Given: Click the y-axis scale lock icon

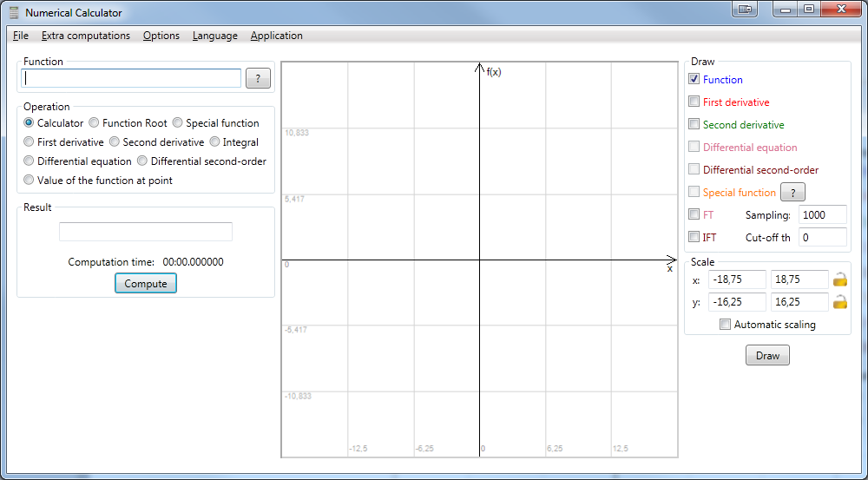Looking at the screenshot, I should click(x=839, y=302).
